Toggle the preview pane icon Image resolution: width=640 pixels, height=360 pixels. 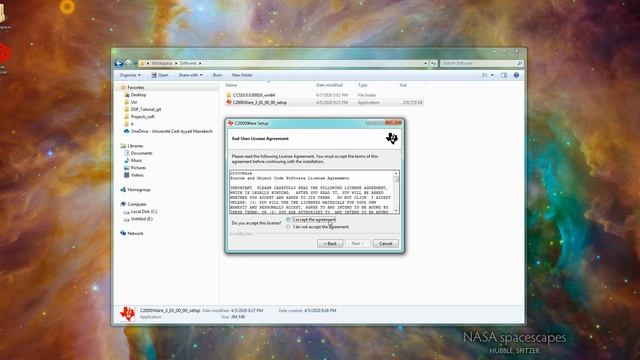pos(504,75)
